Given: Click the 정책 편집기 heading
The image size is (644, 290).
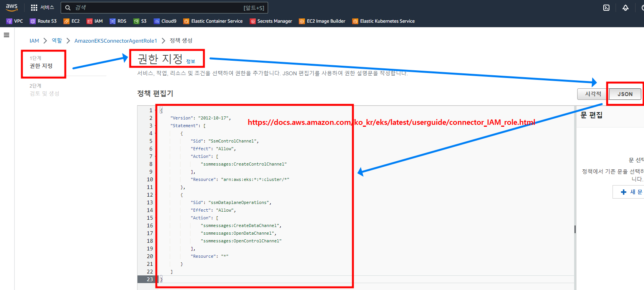Looking at the screenshot, I should (x=155, y=93).
